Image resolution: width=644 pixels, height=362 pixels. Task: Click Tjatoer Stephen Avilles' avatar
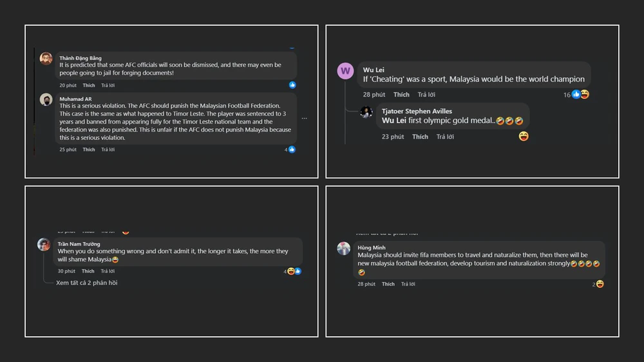click(366, 112)
